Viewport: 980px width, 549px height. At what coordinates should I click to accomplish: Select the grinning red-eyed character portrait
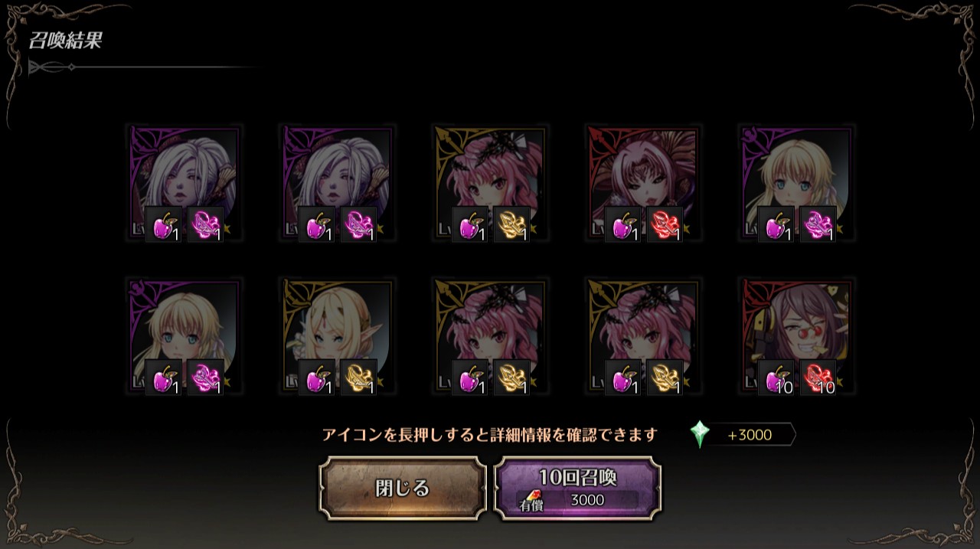796,336
